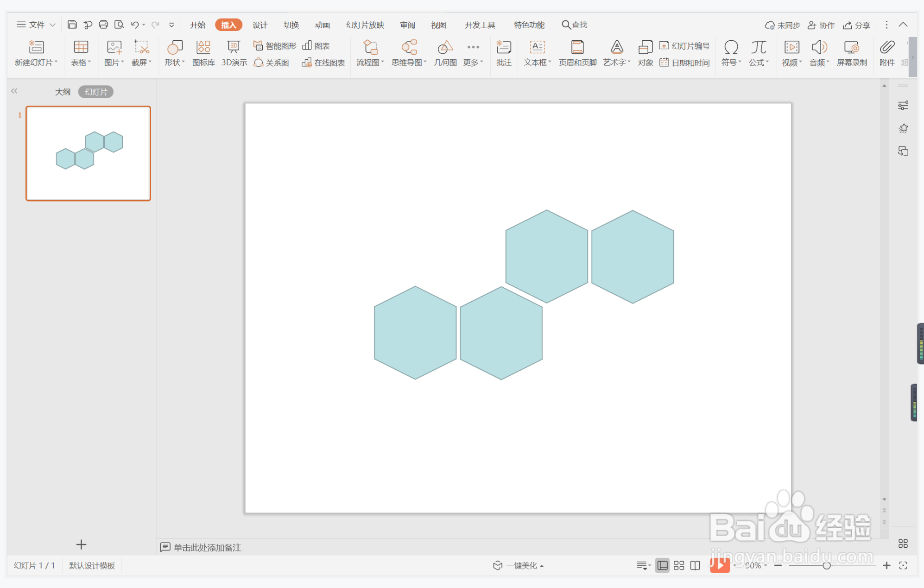
Task: Open the 动画 animation tab
Action: [x=322, y=25]
